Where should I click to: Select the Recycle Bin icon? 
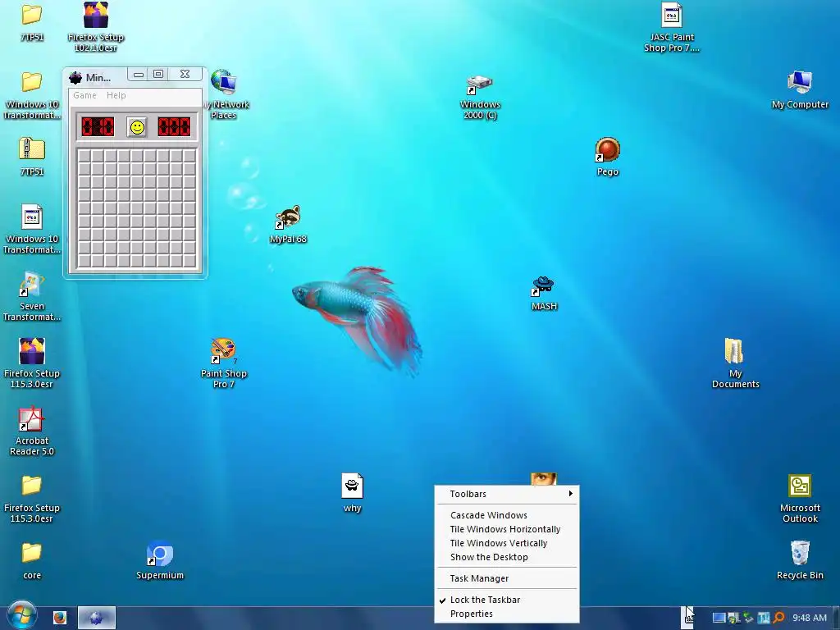pyautogui.click(x=800, y=553)
